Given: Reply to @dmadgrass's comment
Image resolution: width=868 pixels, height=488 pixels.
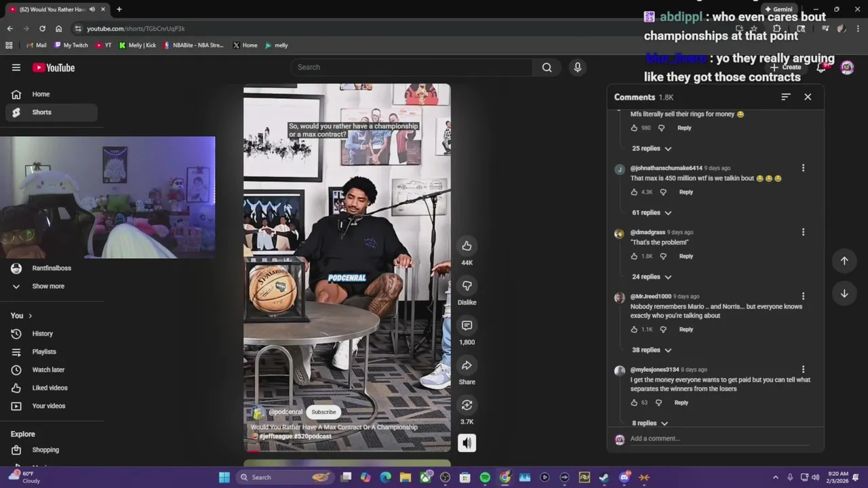Looking at the screenshot, I should (x=686, y=256).
